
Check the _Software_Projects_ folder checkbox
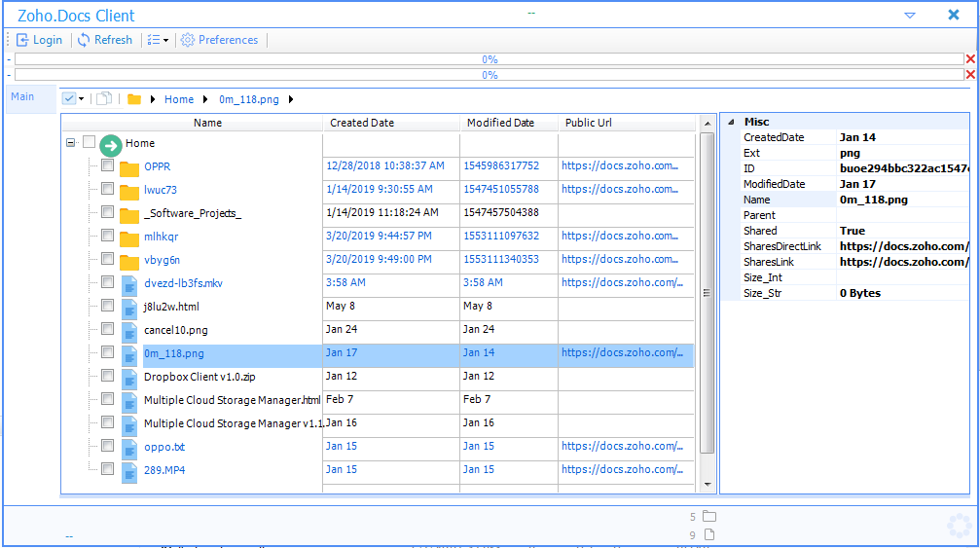(x=107, y=212)
